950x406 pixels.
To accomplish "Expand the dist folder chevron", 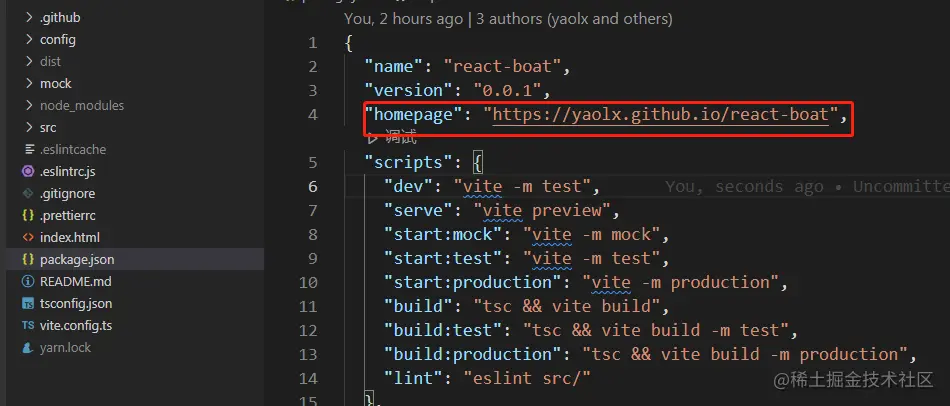I will click(29, 61).
